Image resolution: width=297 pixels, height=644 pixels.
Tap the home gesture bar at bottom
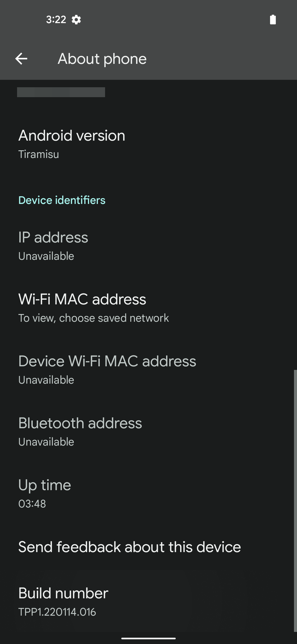click(x=148, y=638)
